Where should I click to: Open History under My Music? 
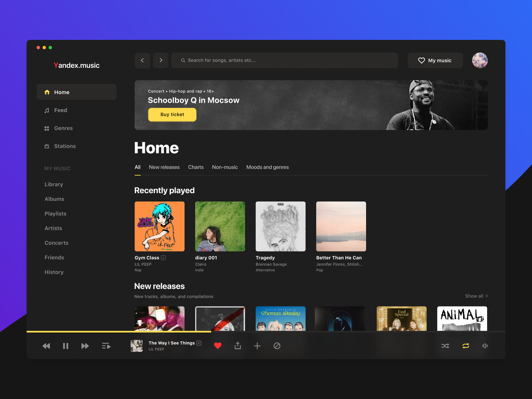[54, 272]
